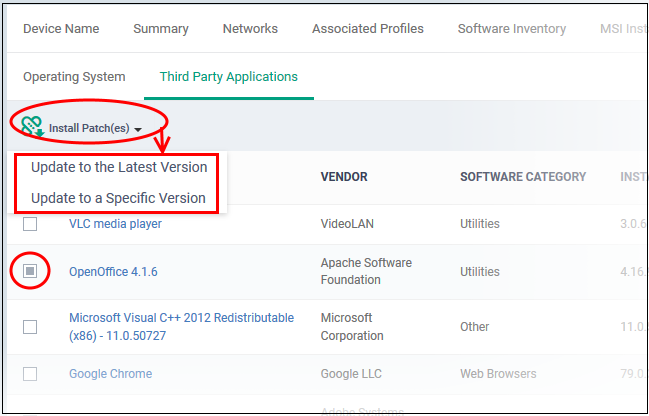
Task: Untick the OpenOffice 4.1.6 checkbox
Action: (x=30, y=271)
